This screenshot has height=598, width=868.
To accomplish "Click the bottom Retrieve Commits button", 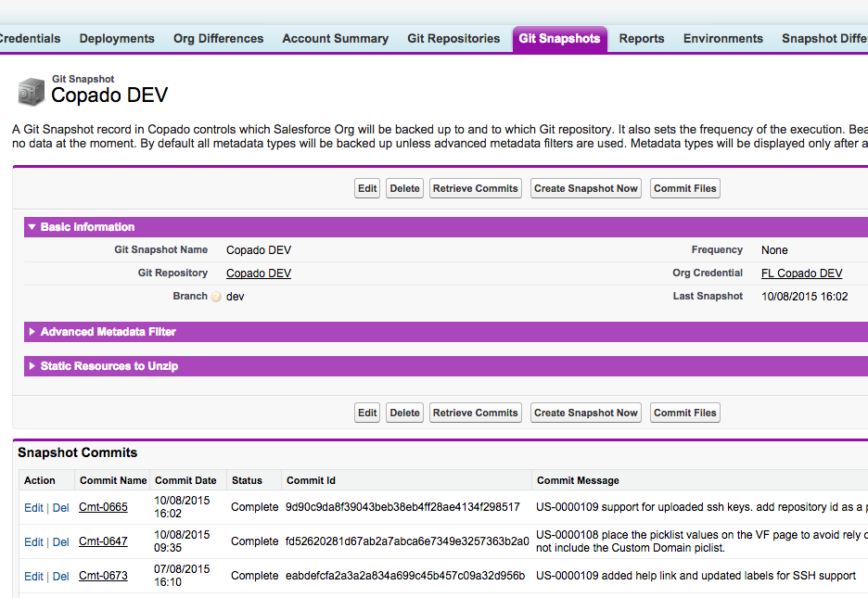I will tap(476, 413).
